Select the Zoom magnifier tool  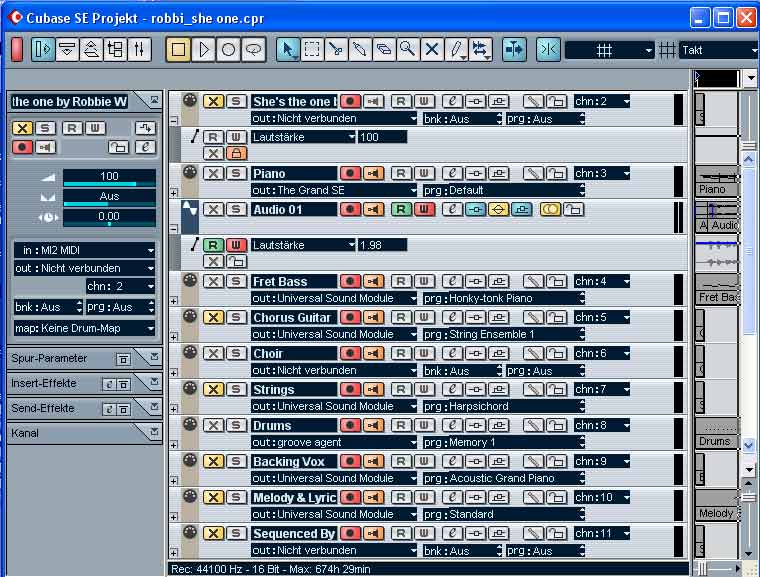(408, 49)
